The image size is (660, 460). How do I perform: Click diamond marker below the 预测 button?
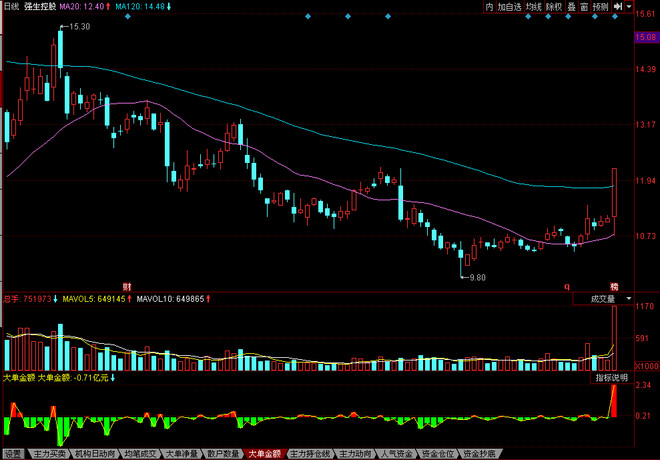click(x=595, y=16)
